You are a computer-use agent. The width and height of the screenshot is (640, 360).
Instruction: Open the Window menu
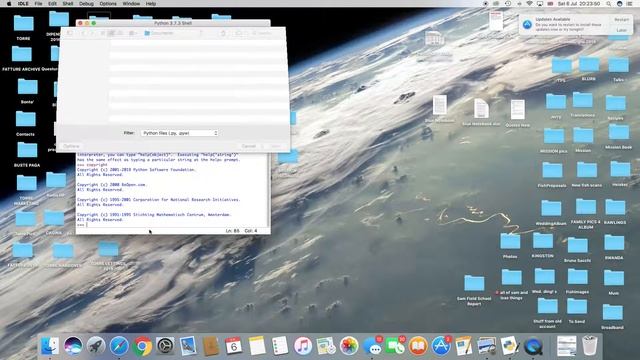131,4
